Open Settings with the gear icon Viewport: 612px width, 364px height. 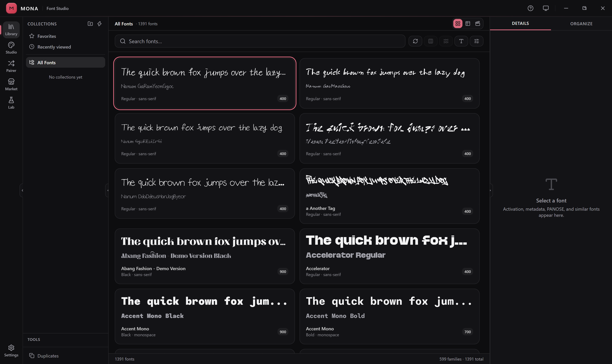pos(11,351)
